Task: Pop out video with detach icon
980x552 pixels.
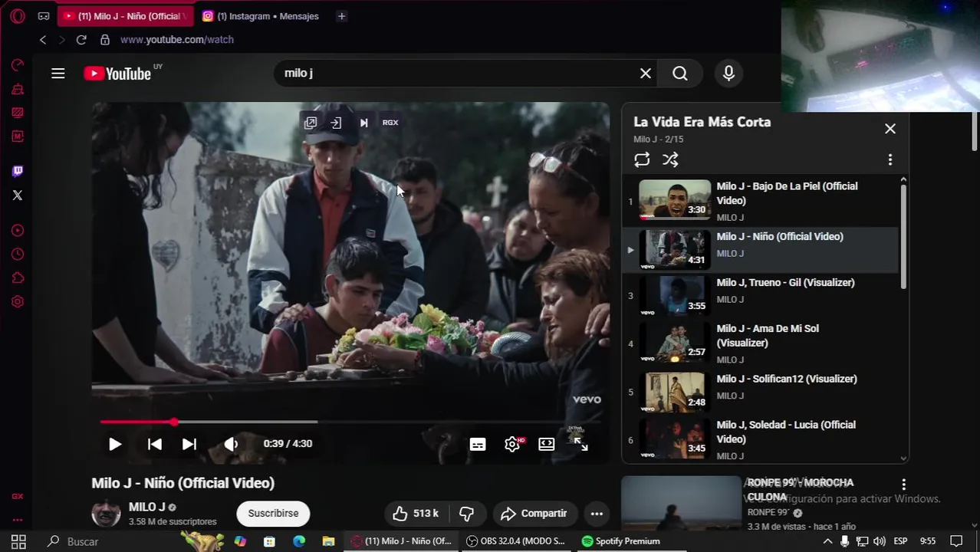Action: pyautogui.click(x=311, y=123)
